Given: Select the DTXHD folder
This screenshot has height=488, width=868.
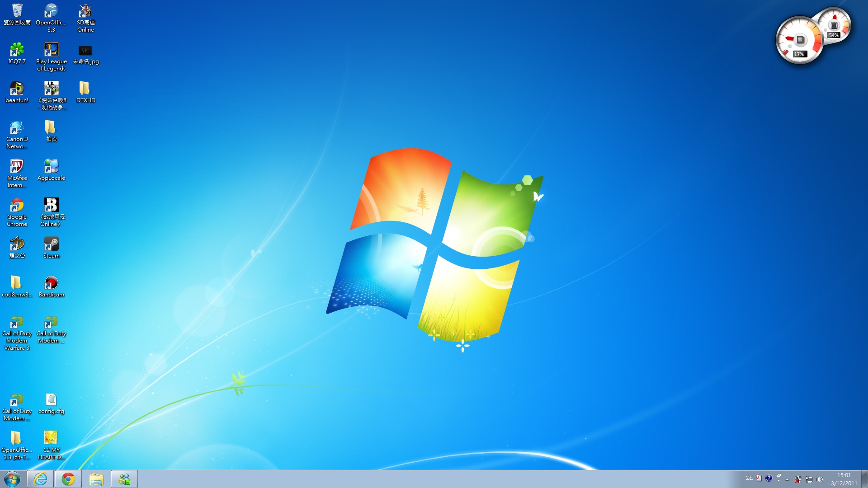Looking at the screenshot, I should click(85, 92).
